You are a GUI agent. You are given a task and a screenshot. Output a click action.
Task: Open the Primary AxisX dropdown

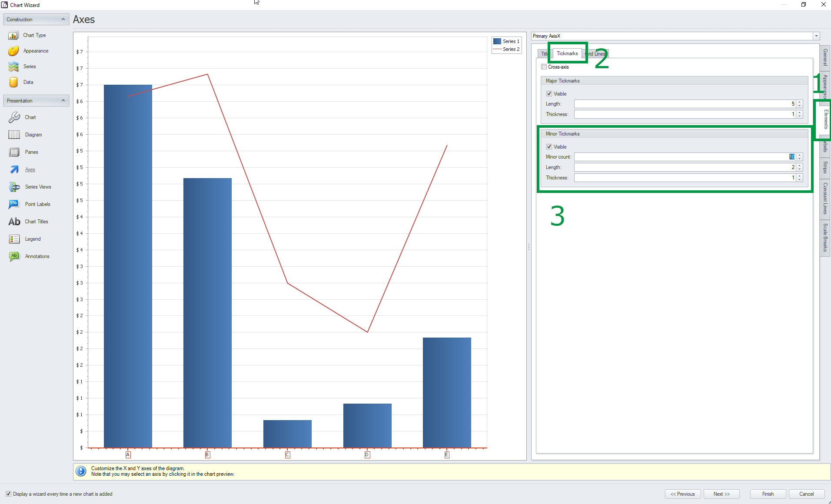pos(817,36)
